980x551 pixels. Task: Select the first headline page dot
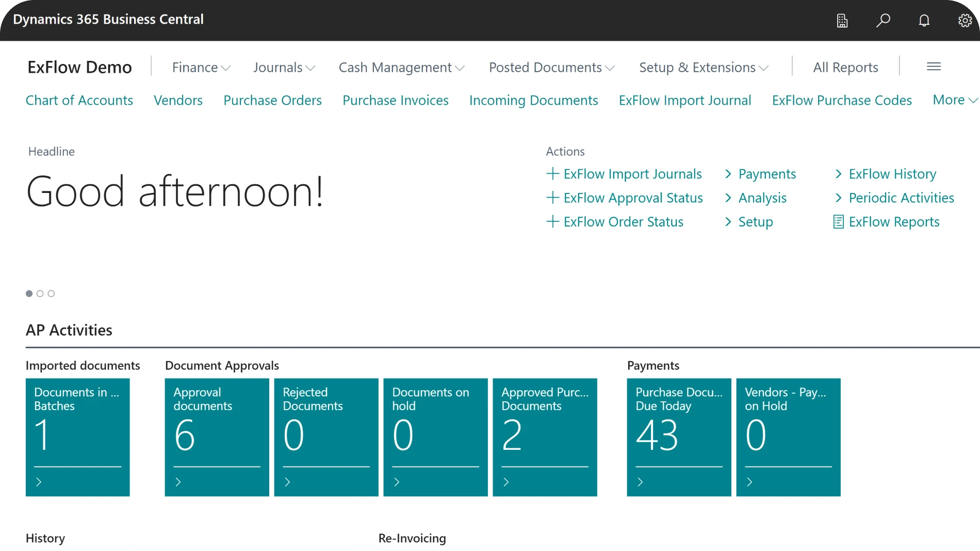click(29, 294)
